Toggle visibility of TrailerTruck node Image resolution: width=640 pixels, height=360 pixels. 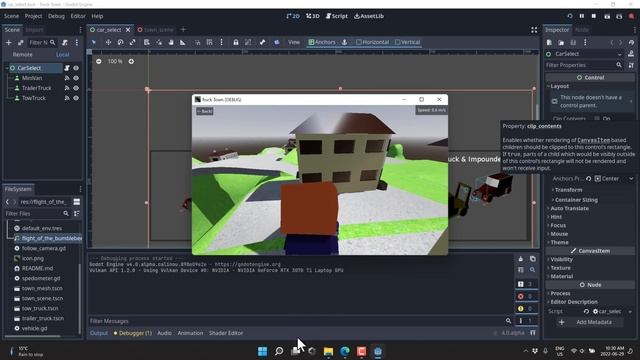pos(76,88)
